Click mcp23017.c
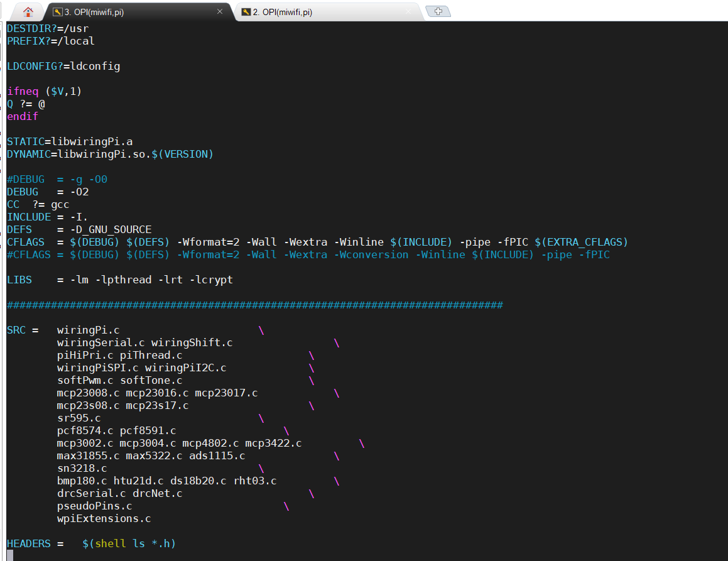Screen dimensions: 728x561 click(226, 393)
